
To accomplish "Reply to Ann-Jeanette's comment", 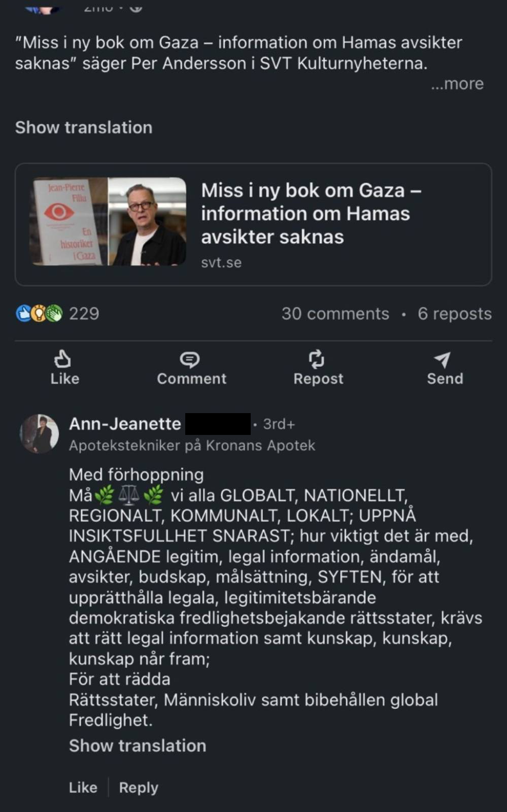I will [x=139, y=787].
